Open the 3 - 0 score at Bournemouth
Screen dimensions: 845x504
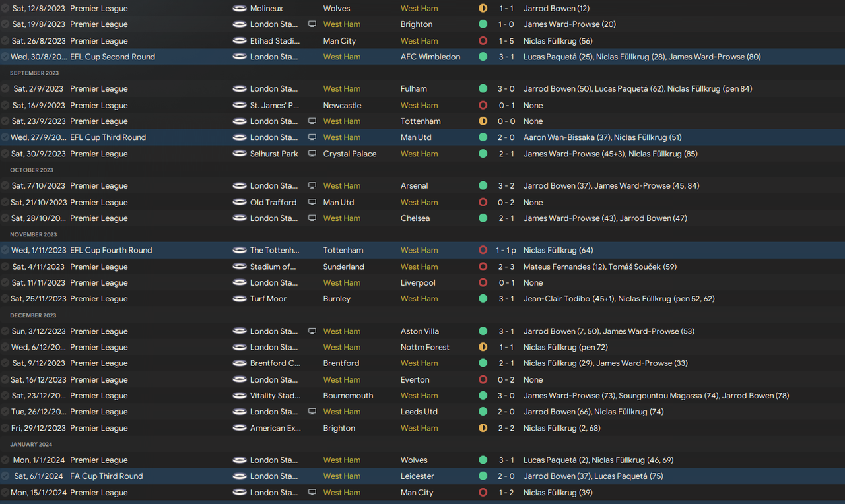[x=506, y=396]
